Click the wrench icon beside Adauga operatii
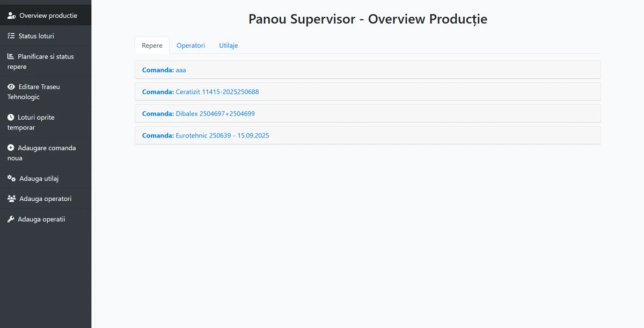 click(x=11, y=219)
